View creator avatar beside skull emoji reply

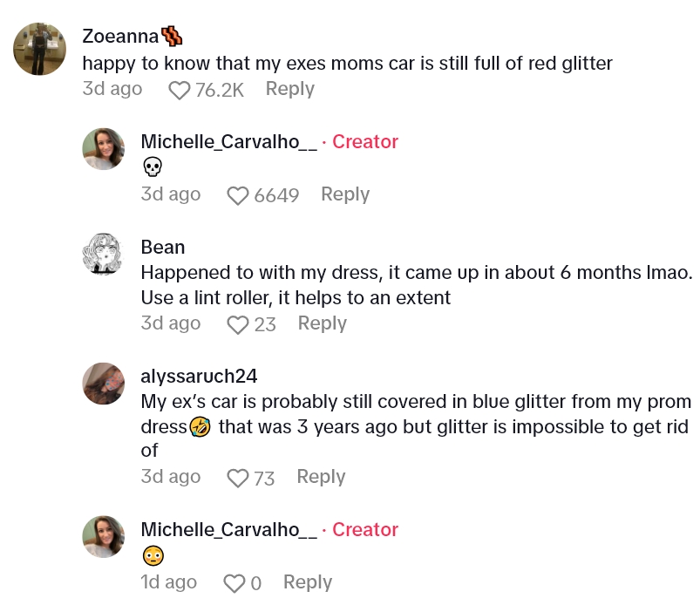point(104,150)
